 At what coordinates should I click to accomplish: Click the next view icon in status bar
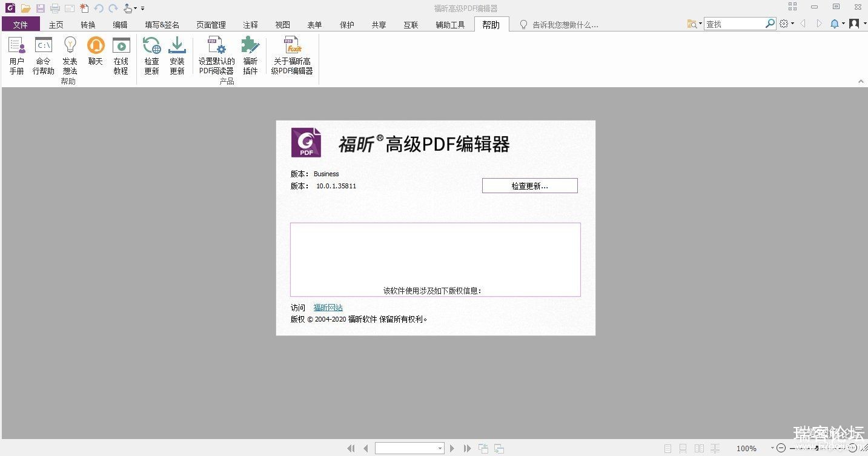[499, 448]
